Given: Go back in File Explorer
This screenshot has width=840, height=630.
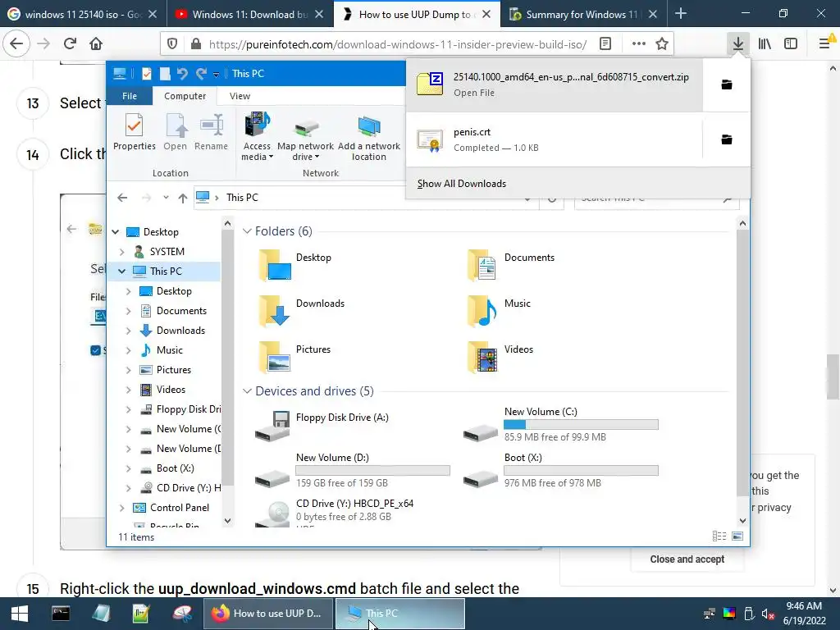Looking at the screenshot, I should [x=122, y=198].
